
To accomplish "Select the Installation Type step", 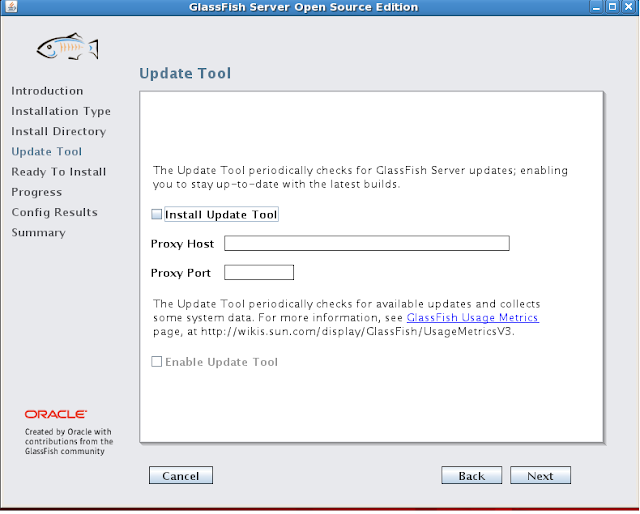I will click(61, 111).
